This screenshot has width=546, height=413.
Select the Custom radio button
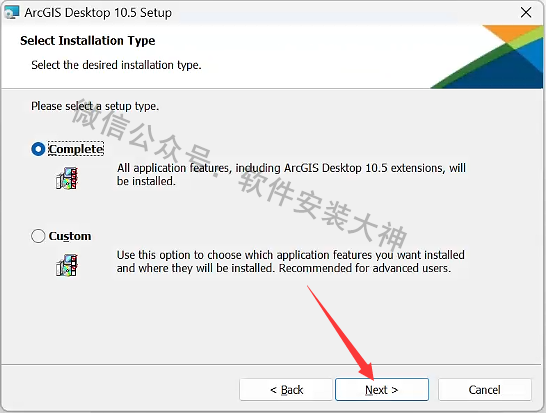38,236
